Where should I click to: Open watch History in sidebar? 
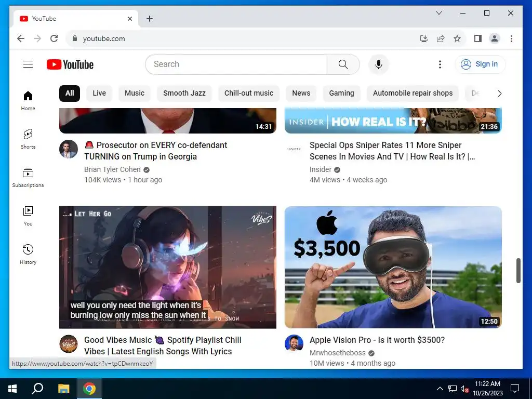pos(28,255)
